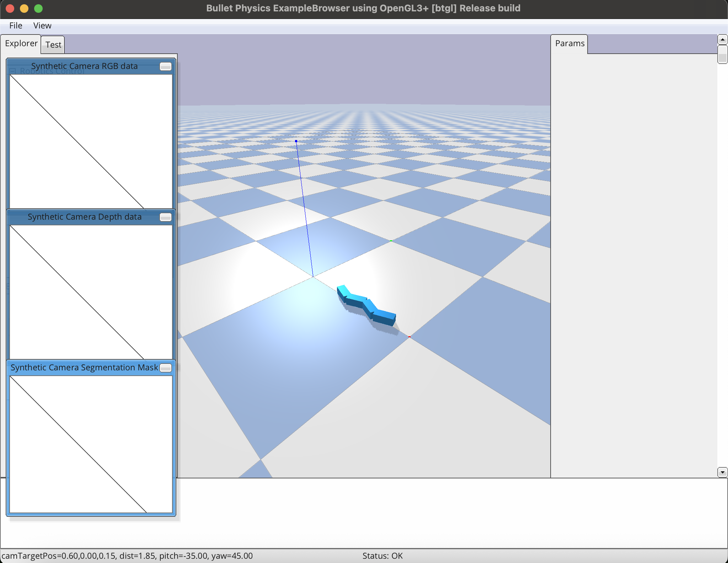
Task: Click the macOS green zoom button
Action: [38, 8]
